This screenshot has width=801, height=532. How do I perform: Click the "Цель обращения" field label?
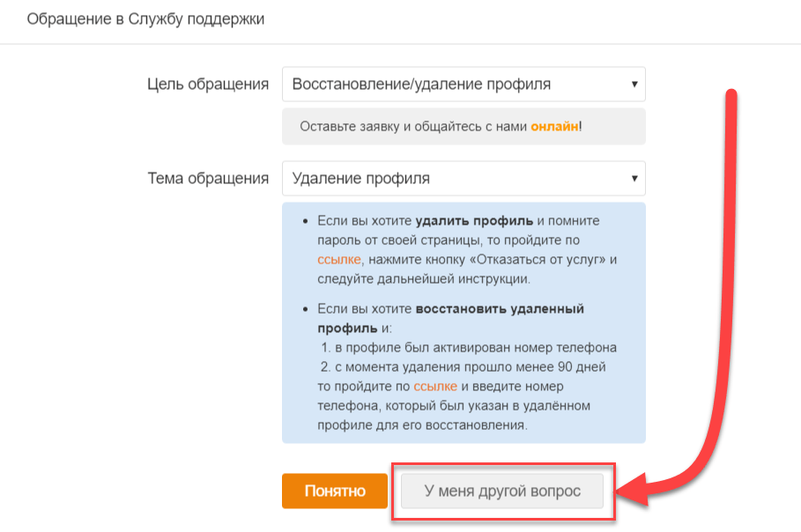coord(207,85)
